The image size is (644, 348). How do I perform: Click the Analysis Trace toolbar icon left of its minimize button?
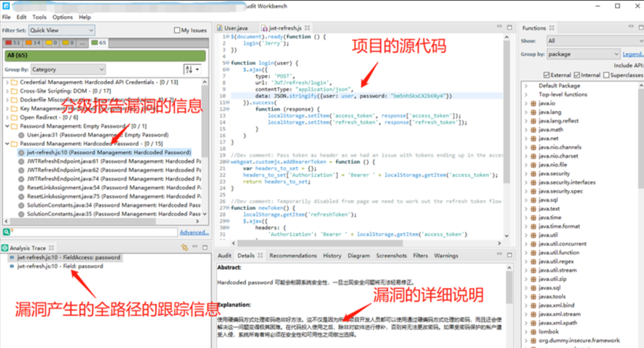click(184, 248)
